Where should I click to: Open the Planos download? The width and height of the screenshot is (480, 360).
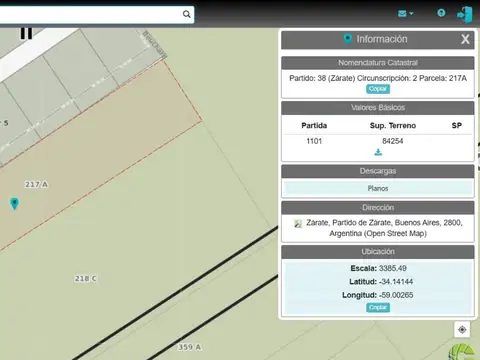point(378,188)
